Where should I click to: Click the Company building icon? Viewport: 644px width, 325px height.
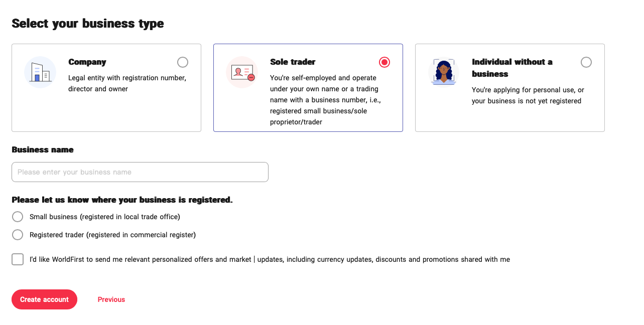click(40, 72)
